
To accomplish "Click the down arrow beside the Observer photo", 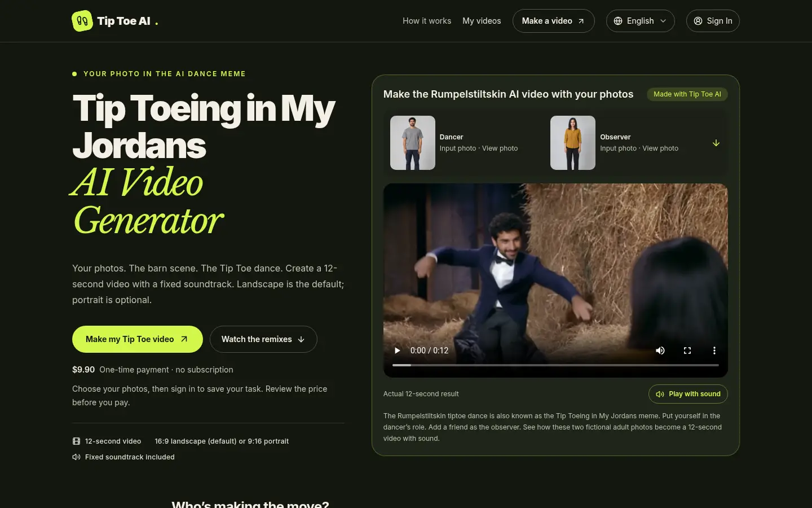I will tap(716, 143).
